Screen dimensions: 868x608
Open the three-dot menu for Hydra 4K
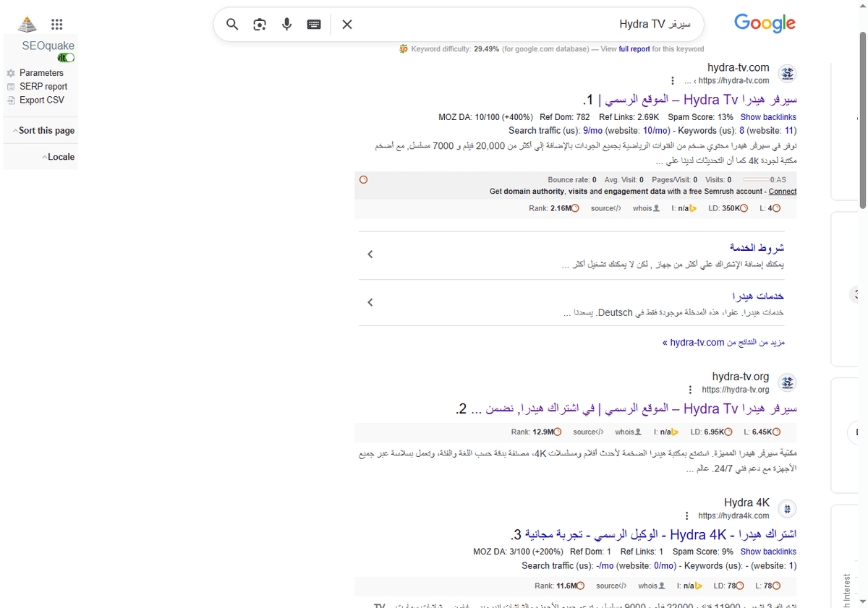click(686, 515)
